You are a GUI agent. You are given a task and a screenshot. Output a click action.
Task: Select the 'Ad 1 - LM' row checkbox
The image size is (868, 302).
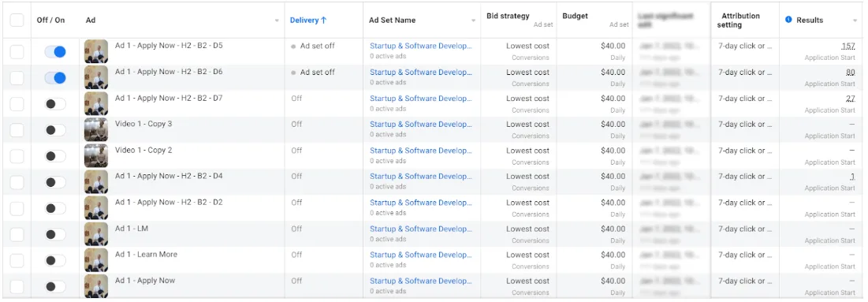[17, 234]
